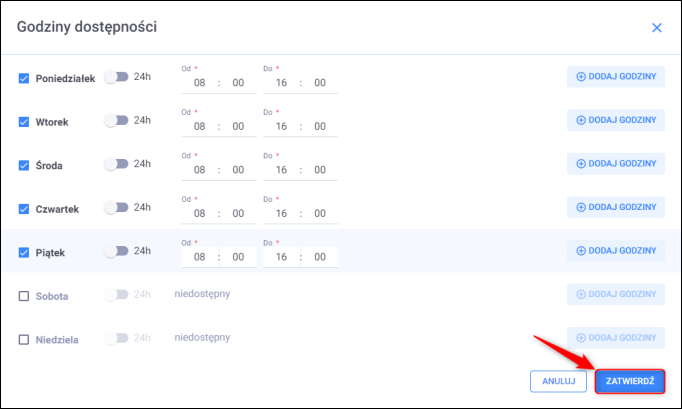Image resolution: width=682 pixels, height=409 pixels.
Task: Click plus icon in Wtorek's Dodaj godziny
Action: [x=581, y=120]
